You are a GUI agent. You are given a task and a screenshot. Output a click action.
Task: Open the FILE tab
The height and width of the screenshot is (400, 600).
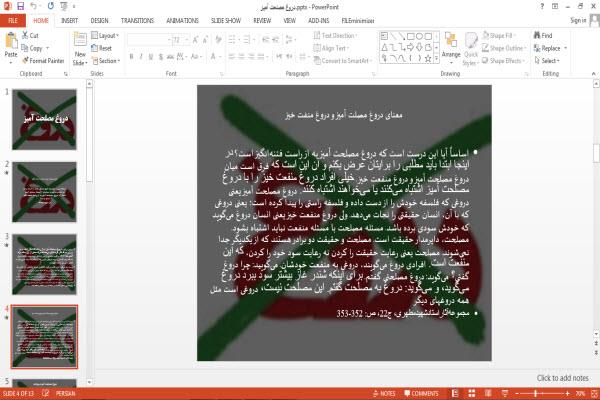[13, 20]
